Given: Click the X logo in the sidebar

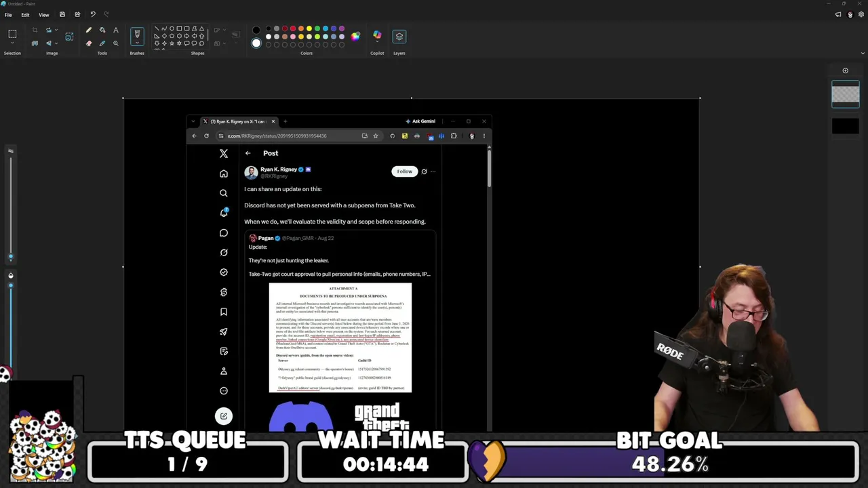Looking at the screenshot, I should click(x=224, y=154).
